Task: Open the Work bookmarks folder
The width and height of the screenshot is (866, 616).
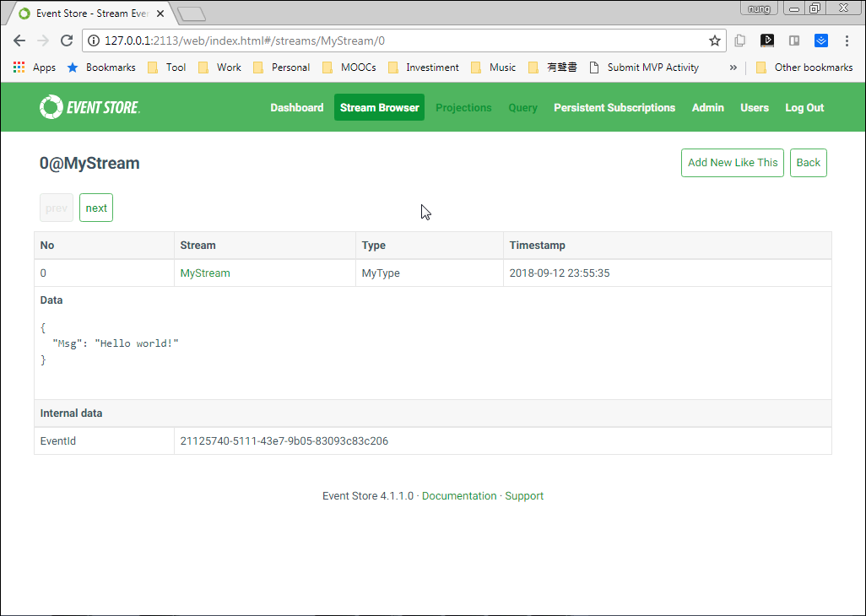Action: click(x=219, y=68)
